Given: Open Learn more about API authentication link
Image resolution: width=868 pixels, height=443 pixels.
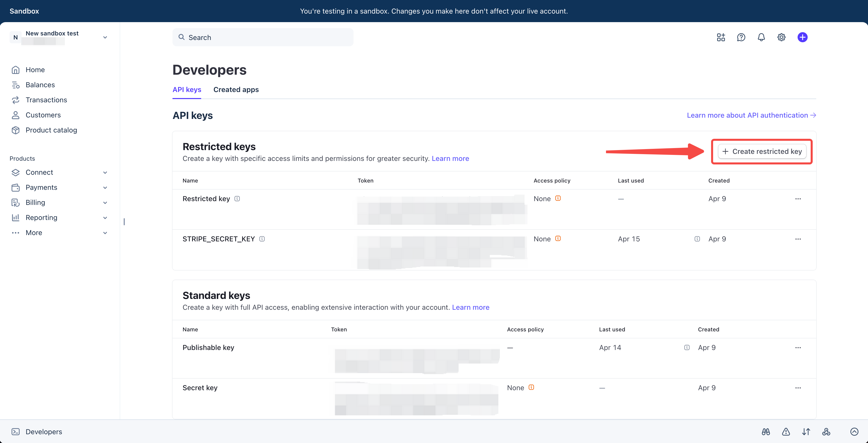Looking at the screenshot, I should point(751,115).
